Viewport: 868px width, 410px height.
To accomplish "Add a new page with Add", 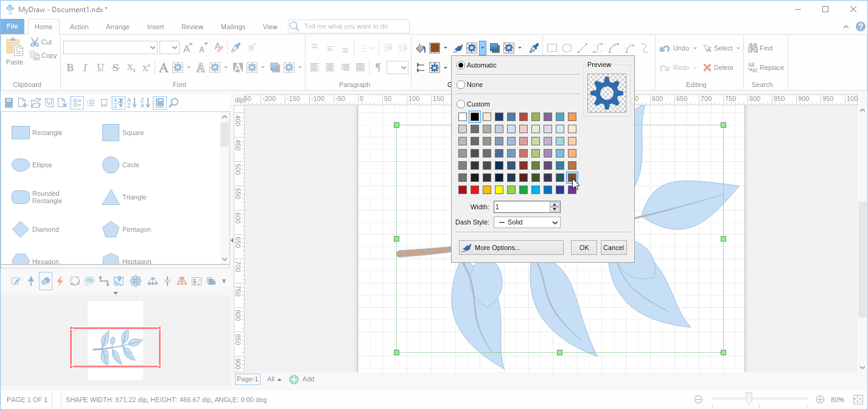I will click(302, 379).
